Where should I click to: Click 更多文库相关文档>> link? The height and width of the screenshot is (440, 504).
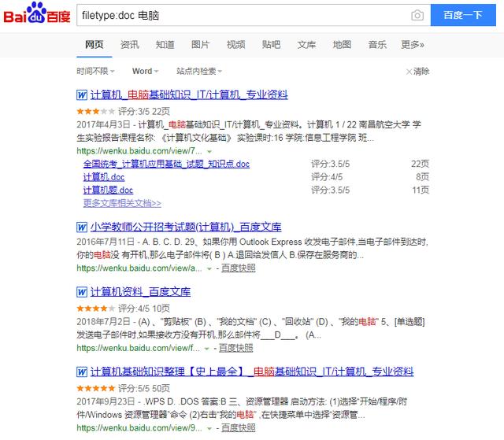(122, 203)
